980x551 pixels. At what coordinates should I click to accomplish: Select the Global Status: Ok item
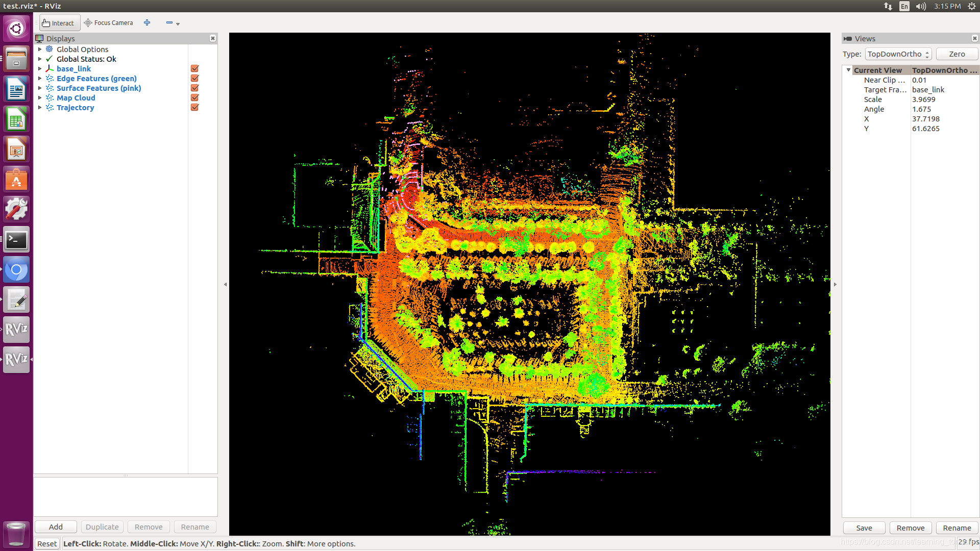click(86, 59)
